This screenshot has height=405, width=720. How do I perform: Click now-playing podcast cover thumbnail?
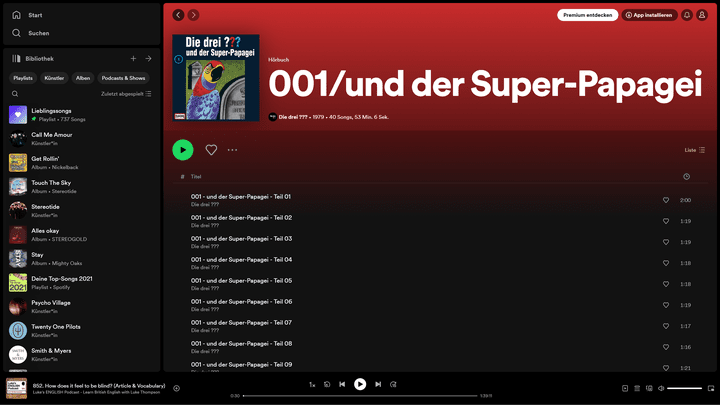coord(17,388)
